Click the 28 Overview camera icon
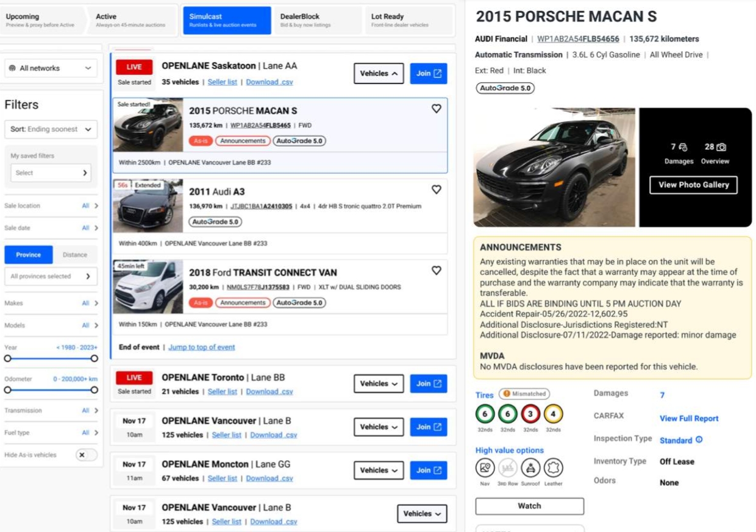Screen dimensions: 756x532 (721, 147)
